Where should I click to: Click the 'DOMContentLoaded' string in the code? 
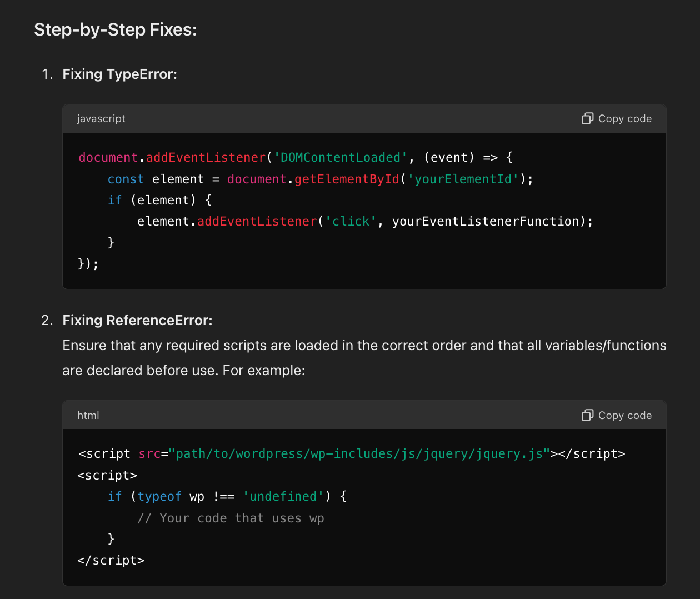point(340,158)
